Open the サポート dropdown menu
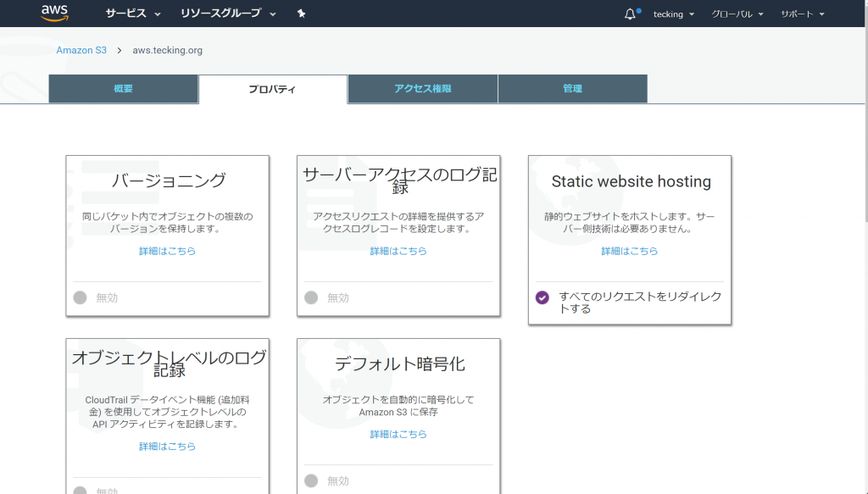 click(803, 14)
